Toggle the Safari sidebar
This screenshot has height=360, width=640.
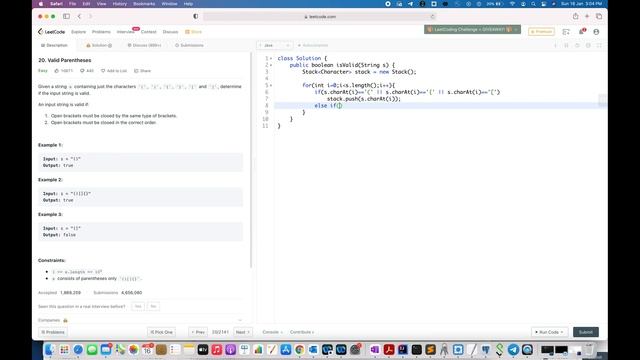[x=66, y=16]
